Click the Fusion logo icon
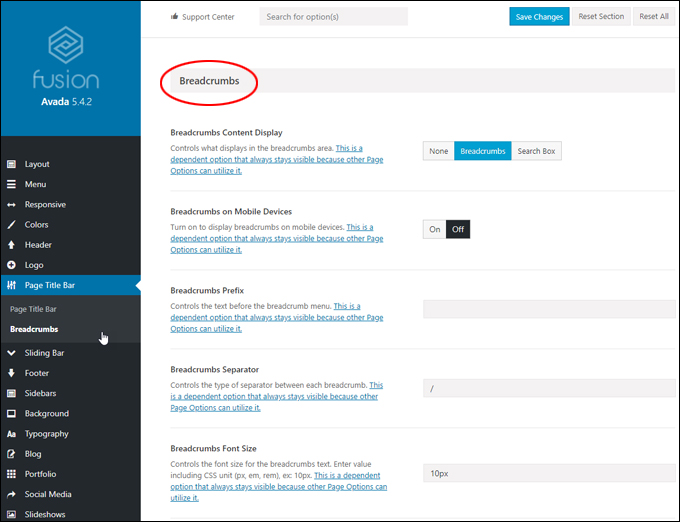This screenshot has width=680, height=522. point(65,45)
